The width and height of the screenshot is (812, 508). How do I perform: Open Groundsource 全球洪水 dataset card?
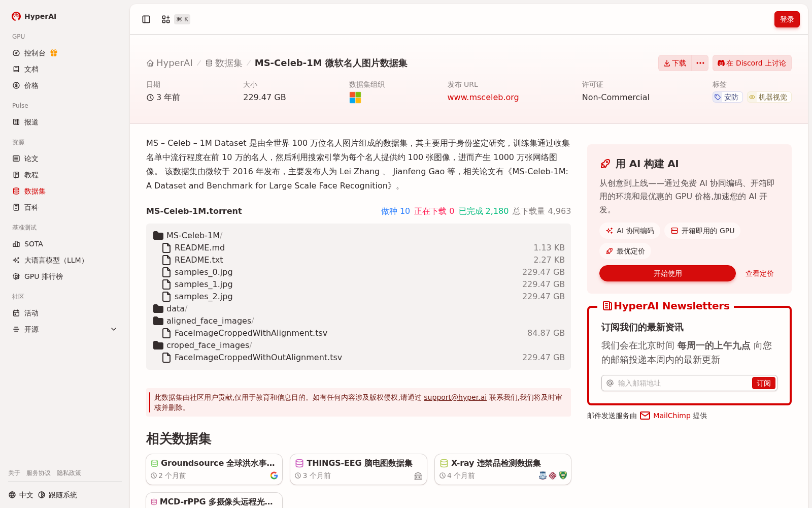214,469
